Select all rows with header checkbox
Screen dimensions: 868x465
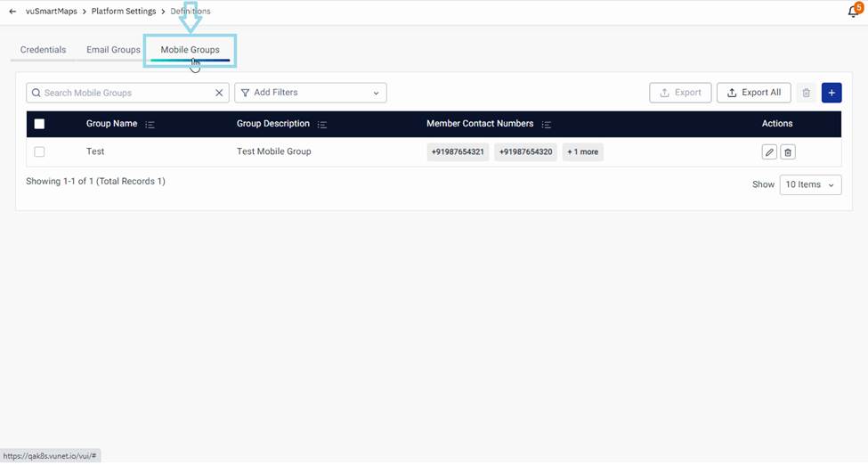[x=39, y=124]
